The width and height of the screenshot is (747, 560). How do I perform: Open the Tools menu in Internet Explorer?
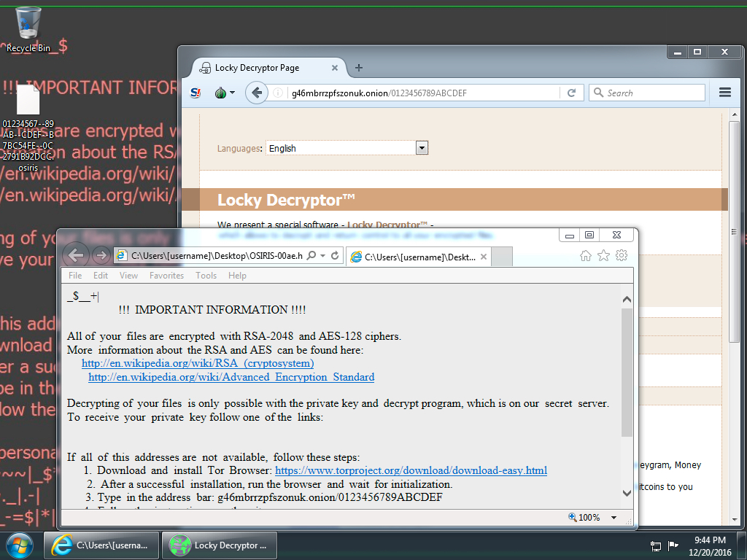click(x=206, y=276)
